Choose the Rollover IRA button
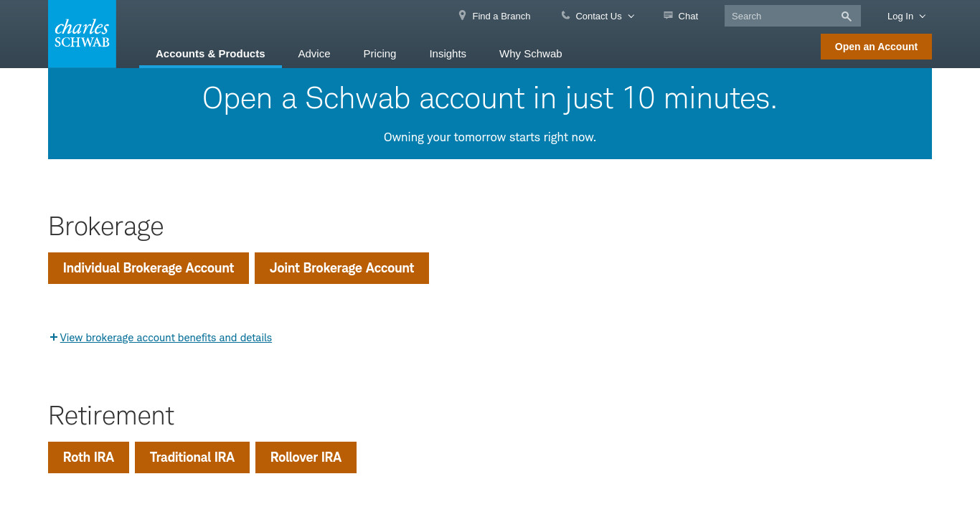The height and width of the screenshot is (522, 980). click(306, 457)
